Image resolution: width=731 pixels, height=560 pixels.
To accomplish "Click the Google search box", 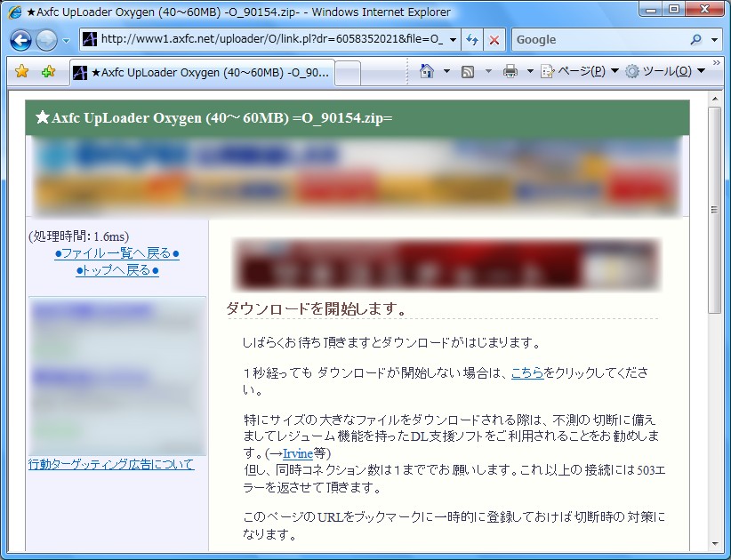I will pos(600,40).
